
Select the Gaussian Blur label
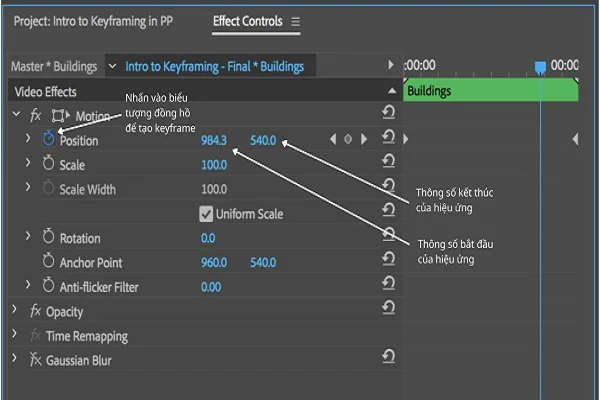click(78, 361)
